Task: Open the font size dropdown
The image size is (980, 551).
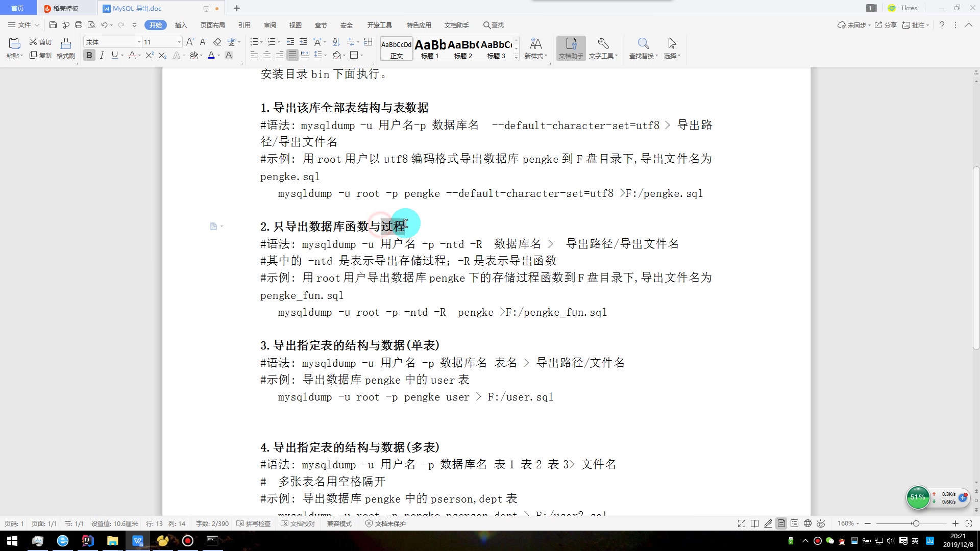Action: [x=179, y=42]
